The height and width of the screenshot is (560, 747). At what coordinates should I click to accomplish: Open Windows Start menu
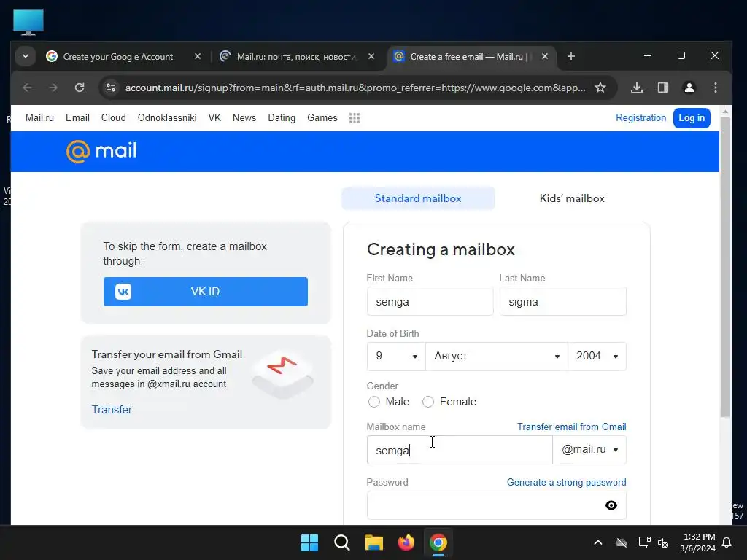click(309, 542)
